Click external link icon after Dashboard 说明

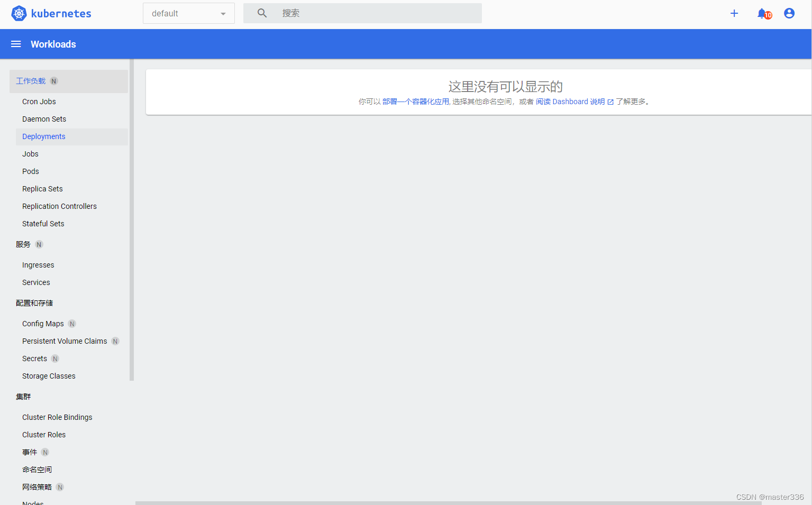[610, 102]
